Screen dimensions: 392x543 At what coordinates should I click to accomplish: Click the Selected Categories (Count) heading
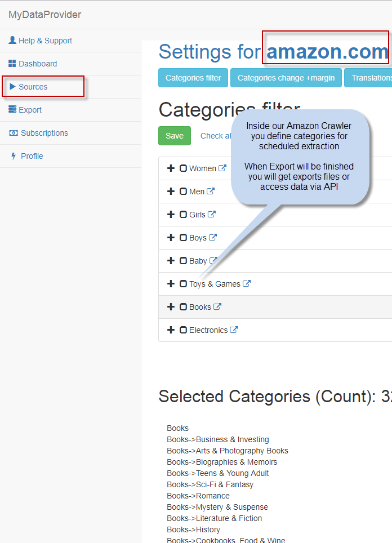pyautogui.click(x=275, y=396)
